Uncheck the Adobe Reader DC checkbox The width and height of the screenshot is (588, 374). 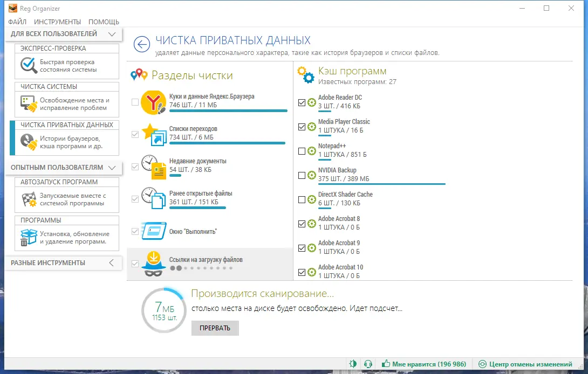[302, 102]
